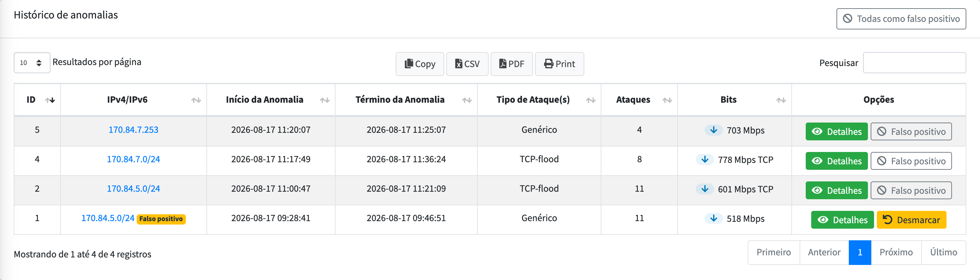This screenshot has width=980, height=280.
Task: Sort by IPv4/IPv6 column arrows
Action: [196, 100]
